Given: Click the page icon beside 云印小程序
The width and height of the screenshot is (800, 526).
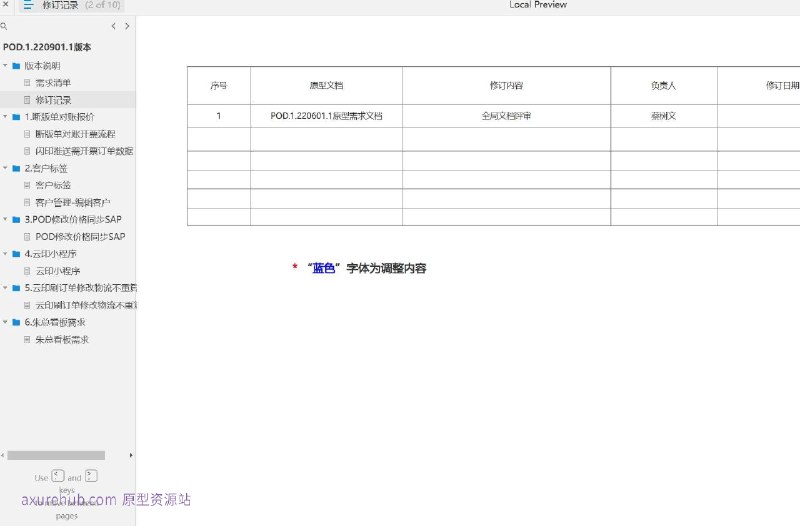Looking at the screenshot, I should pyautogui.click(x=27, y=271).
